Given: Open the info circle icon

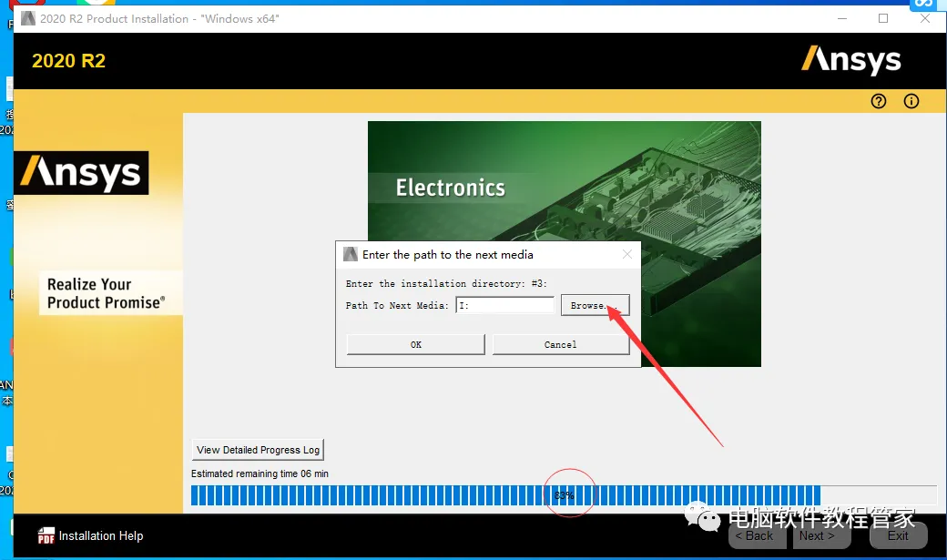Looking at the screenshot, I should pyautogui.click(x=911, y=101).
